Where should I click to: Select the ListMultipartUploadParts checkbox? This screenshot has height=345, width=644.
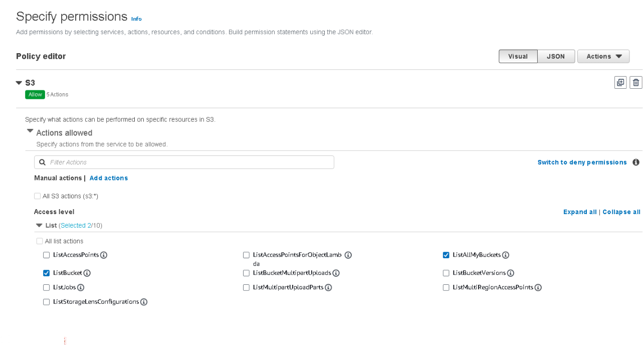click(246, 288)
